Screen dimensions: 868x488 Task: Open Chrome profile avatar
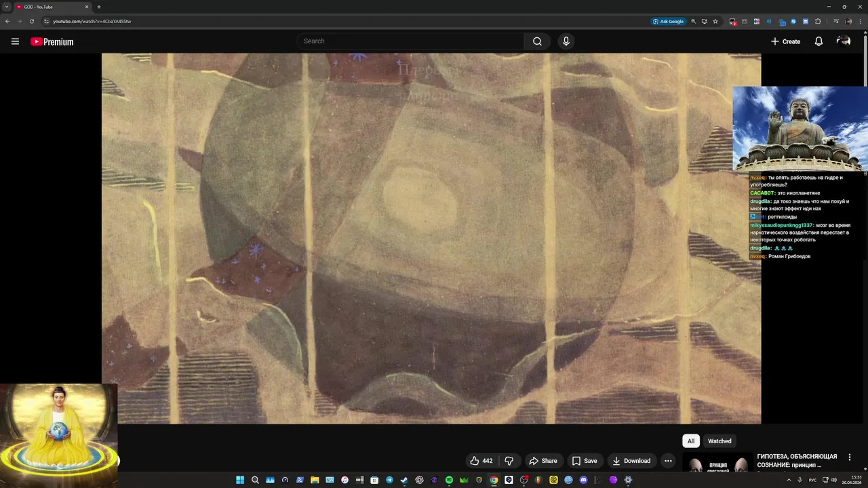click(848, 22)
